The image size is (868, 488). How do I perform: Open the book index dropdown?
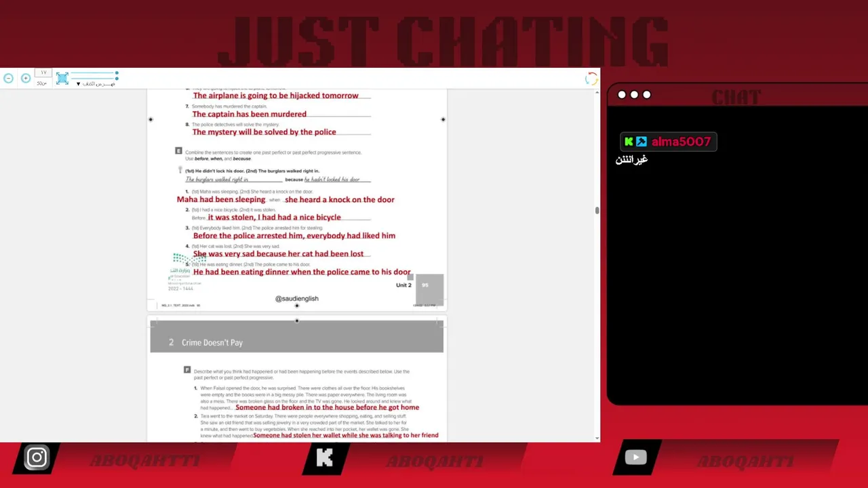pyautogui.click(x=96, y=84)
